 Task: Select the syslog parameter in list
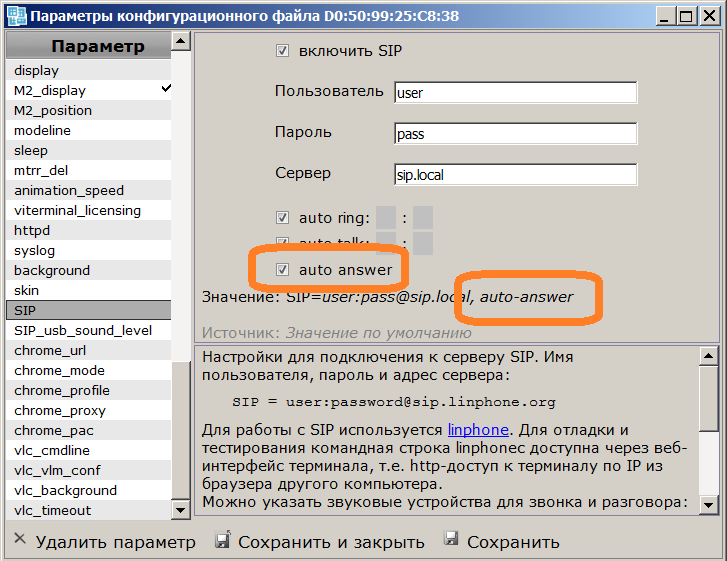tap(35, 250)
